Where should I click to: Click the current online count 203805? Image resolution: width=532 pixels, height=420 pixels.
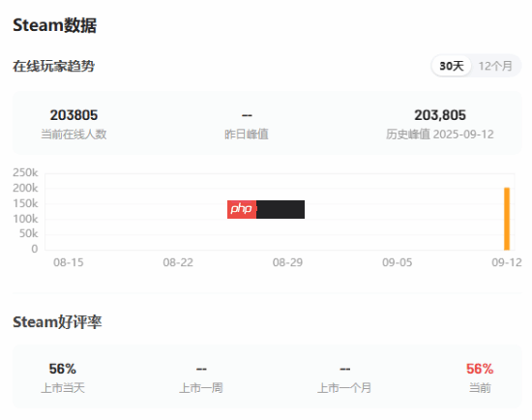click(x=74, y=115)
